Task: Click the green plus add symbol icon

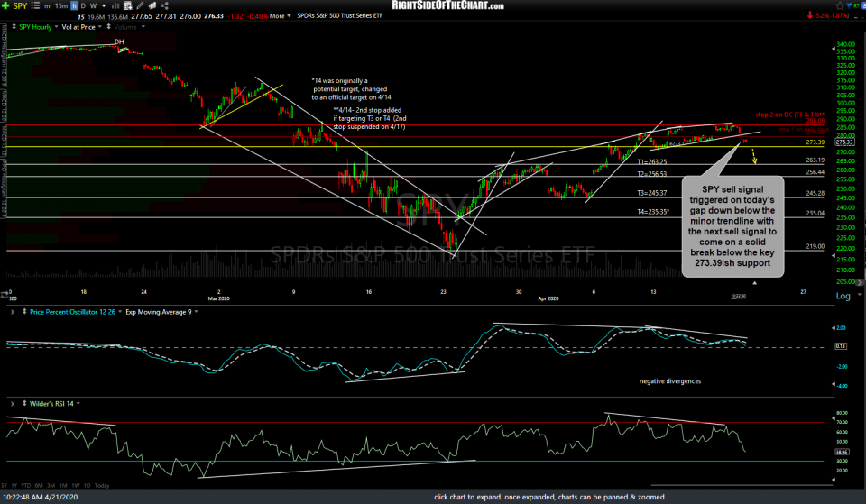Action: pyautogui.click(x=5, y=5)
